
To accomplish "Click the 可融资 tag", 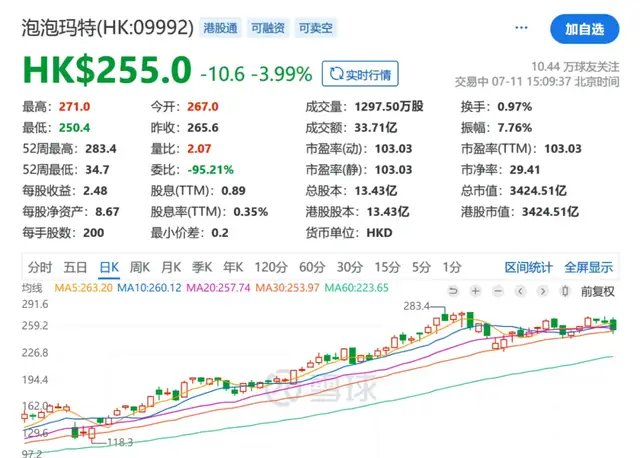I will [268, 28].
